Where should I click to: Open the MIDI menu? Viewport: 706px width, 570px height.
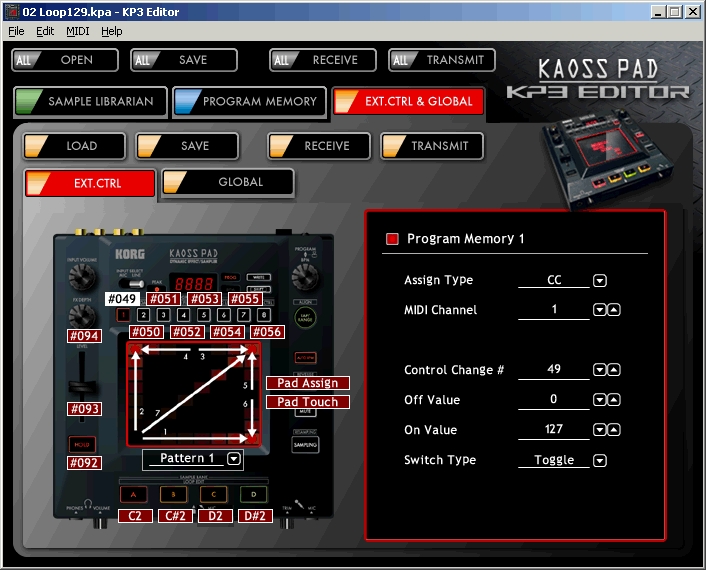(77, 31)
